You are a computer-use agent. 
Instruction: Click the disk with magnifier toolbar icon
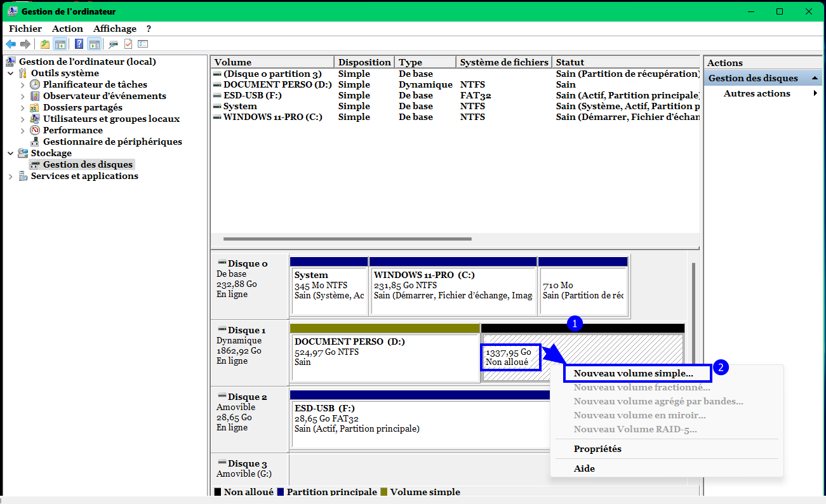[114, 44]
